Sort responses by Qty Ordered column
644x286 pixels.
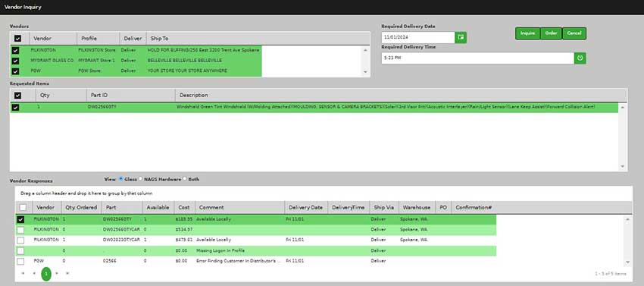click(x=82, y=207)
